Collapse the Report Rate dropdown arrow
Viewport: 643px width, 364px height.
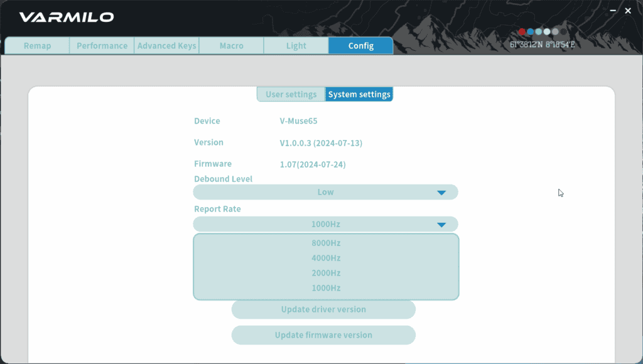coord(441,224)
